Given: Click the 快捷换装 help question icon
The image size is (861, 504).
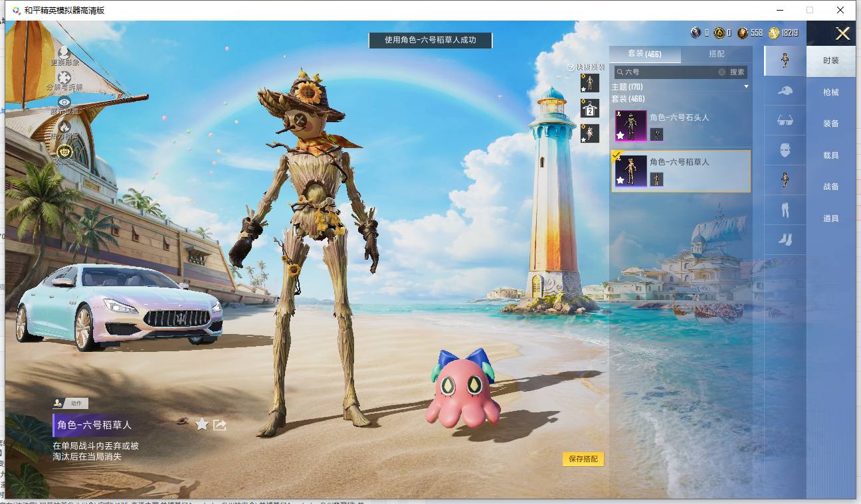Looking at the screenshot, I should [570, 68].
